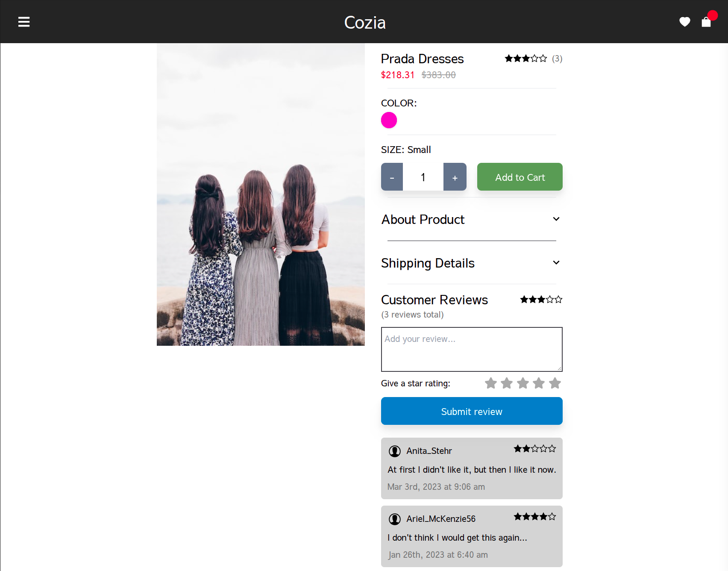
Task: Open the shopping bag cart
Action: tap(706, 22)
